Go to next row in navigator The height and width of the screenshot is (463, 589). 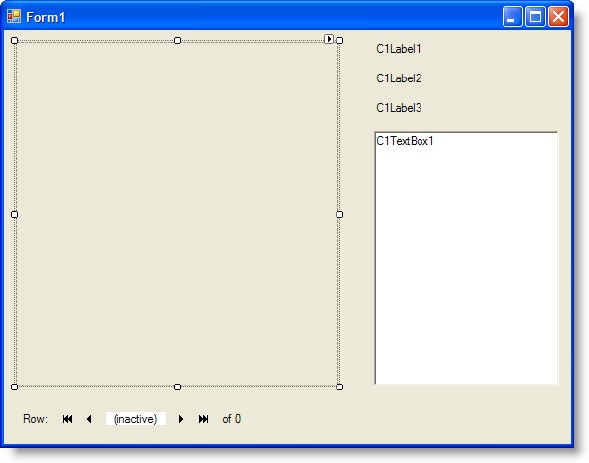click(x=181, y=419)
